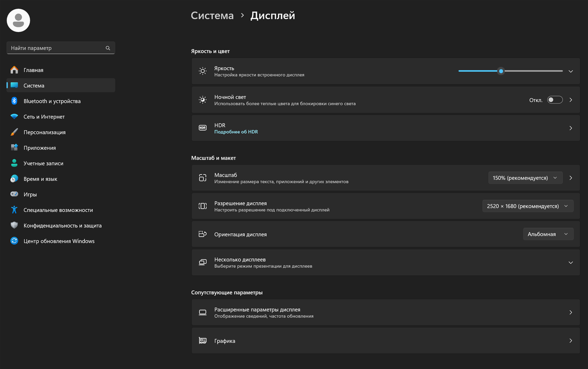Click the Главная home icon
588x369 pixels.
pos(14,70)
